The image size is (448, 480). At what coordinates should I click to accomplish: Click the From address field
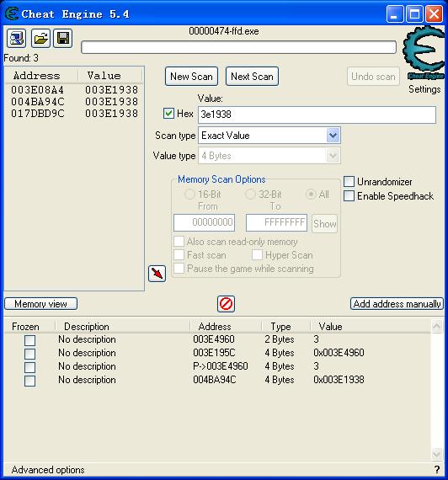205,222
